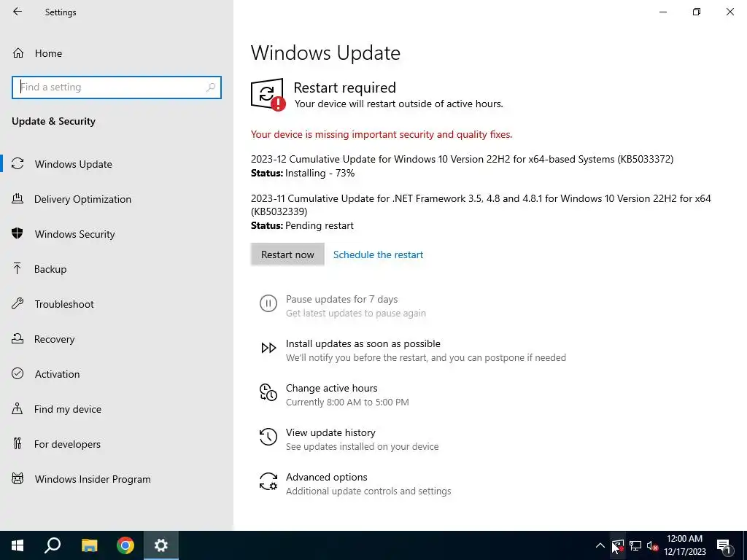Click the muted volume tray icon
Viewport: 747px width, 560px height.
coord(652,545)
